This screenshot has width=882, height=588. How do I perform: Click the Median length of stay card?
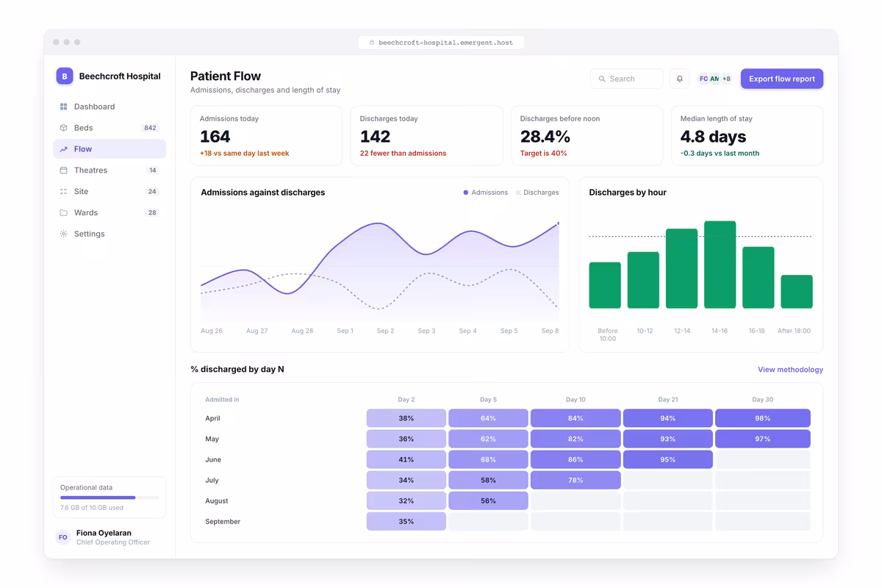pyautogui.click(x=747, y=135)
